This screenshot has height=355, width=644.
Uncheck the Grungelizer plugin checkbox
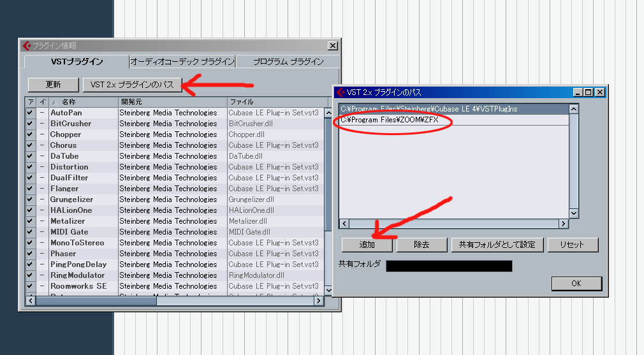pyautogui.click(x=30, y=199)
